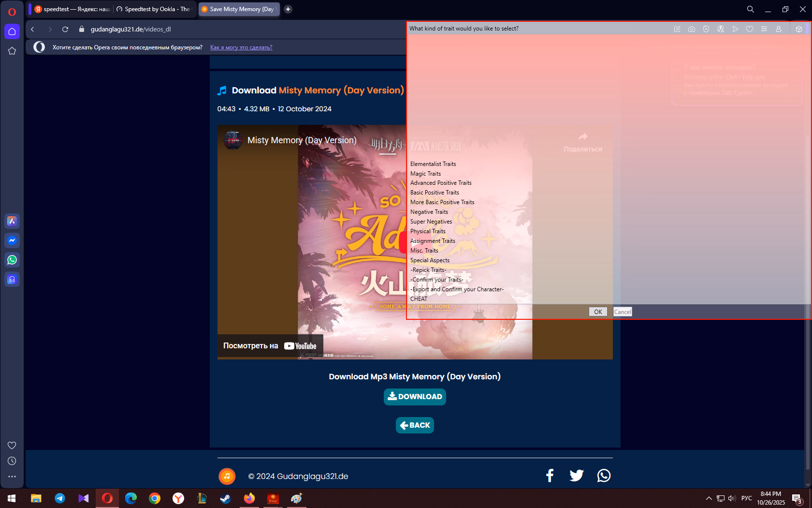This screenshot has width=812, height=508.
Task: Open Steam from the taskbar
Action: [226, 498]
